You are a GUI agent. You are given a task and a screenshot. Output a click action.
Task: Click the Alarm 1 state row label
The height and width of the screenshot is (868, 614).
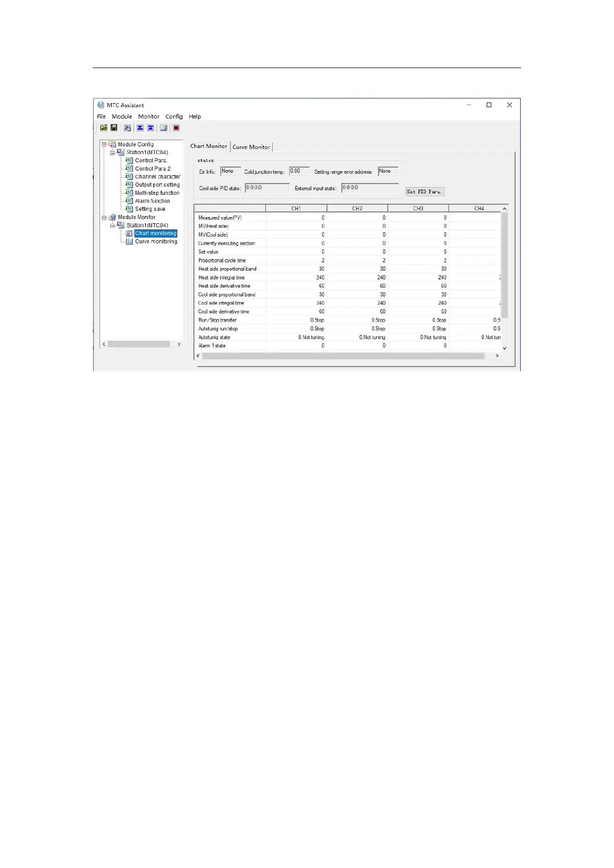(x=212, y=345)
